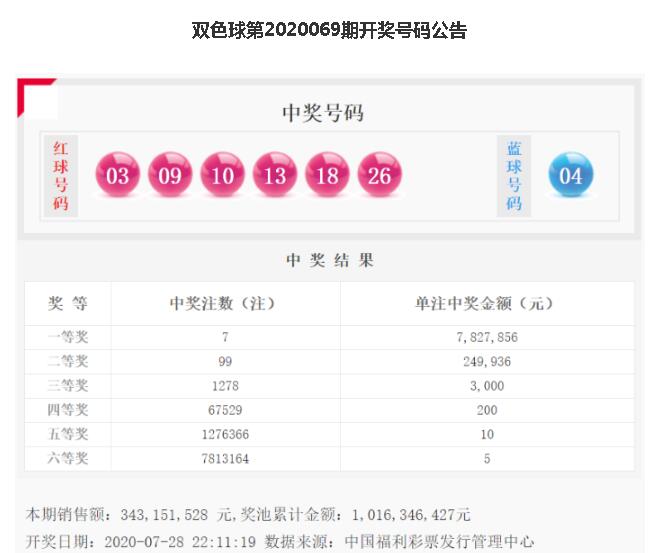Select the 中奖号码 heading
662x553 pixels.
322,113
